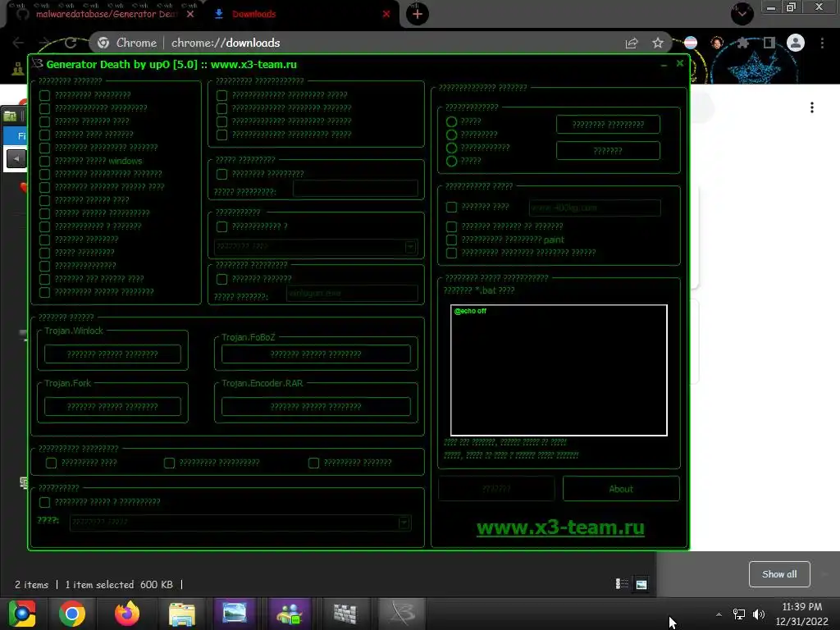Open the File Explorer File tab
Screen dimensions: 840x630
(x=15, y=135)
